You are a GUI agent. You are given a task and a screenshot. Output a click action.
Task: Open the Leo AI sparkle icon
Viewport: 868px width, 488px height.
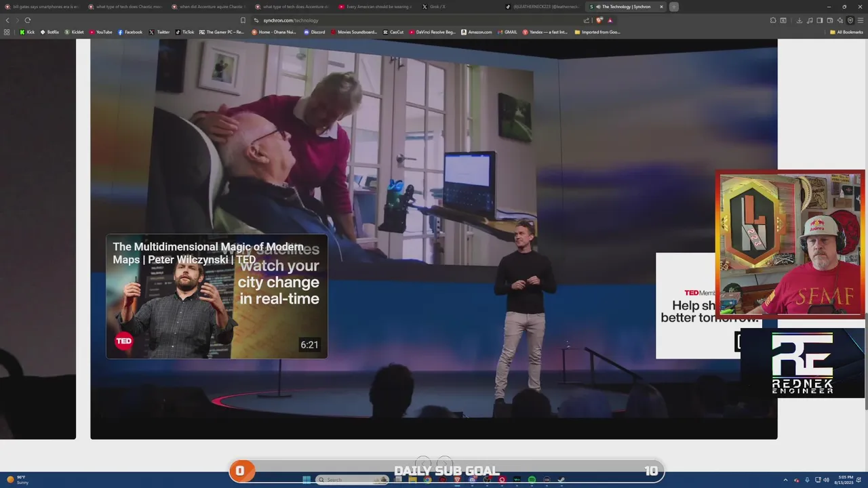tap(840, 20)
